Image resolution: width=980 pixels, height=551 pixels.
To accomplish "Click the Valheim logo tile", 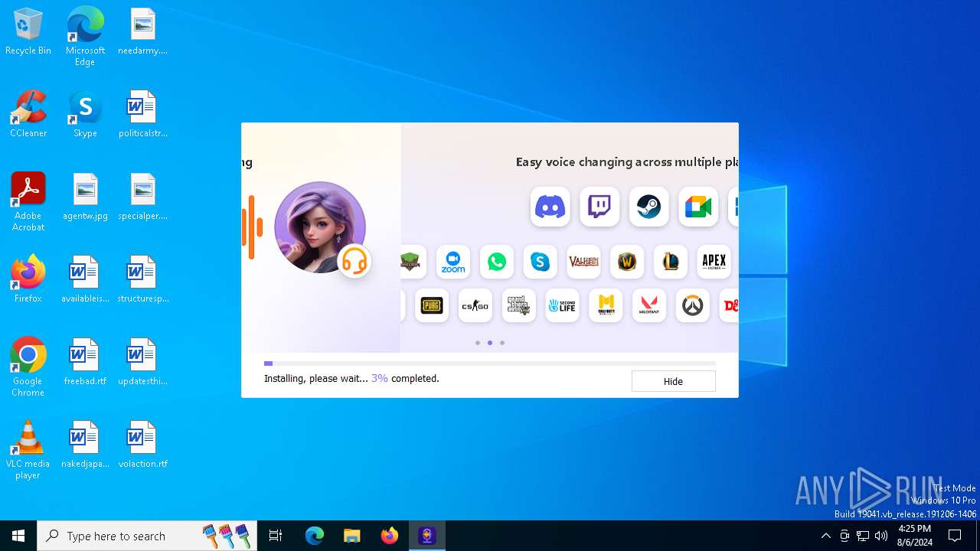I will [x=583, y=262].
